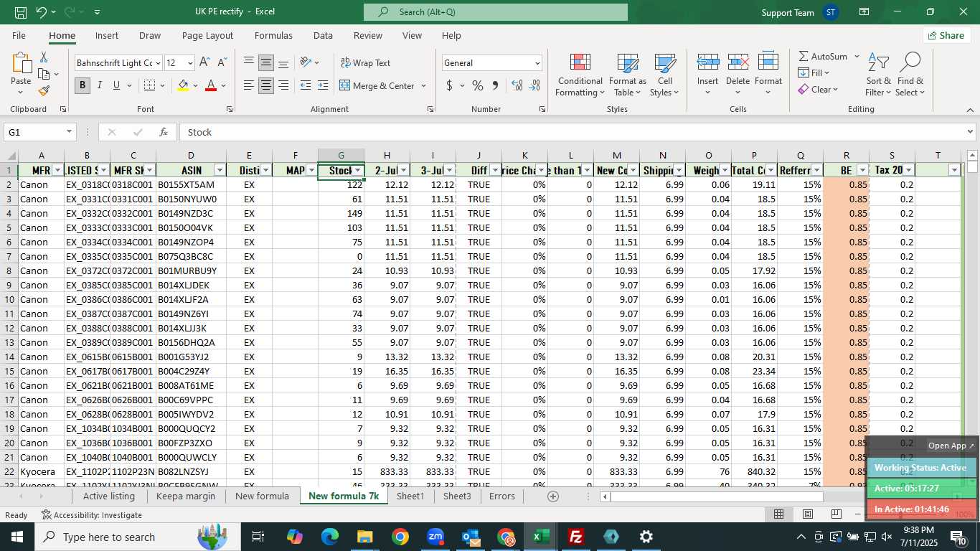Open the General number format dropdown
The width and height of the screenshot is (980, 551).
537,63
